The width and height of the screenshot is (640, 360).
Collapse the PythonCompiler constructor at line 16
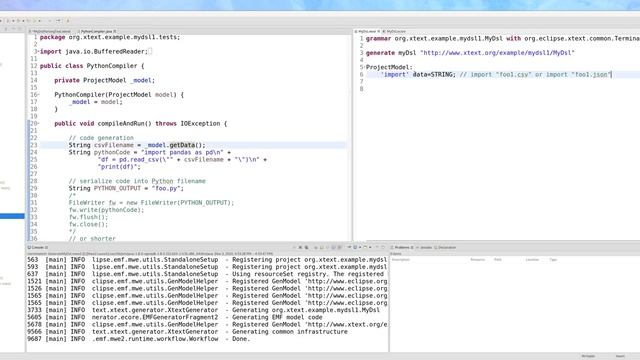tap(39, 95)
